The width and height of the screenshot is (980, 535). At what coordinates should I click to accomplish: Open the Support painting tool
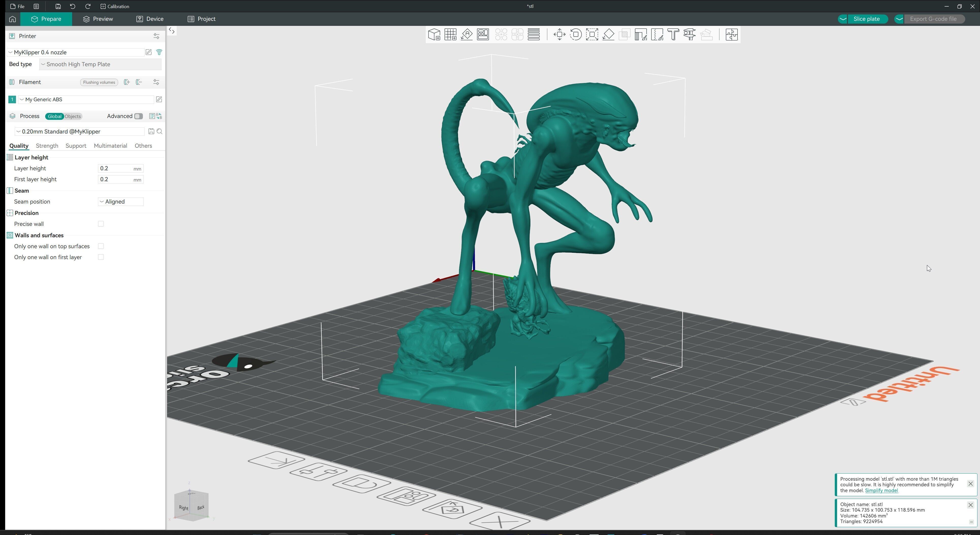click(x=641, y=35)
